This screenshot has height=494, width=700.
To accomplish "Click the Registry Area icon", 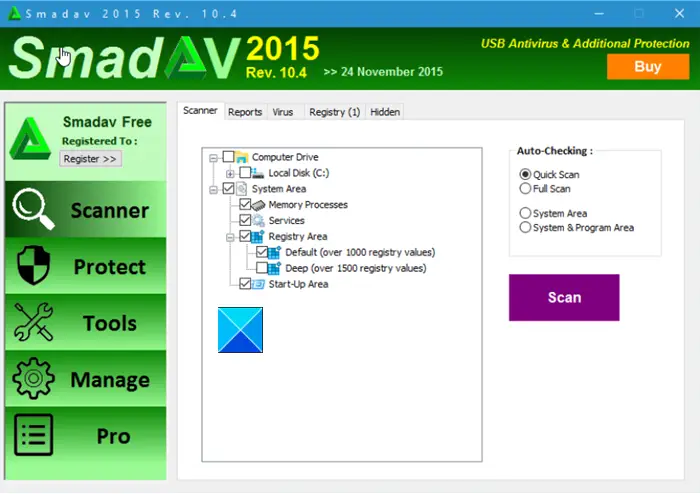I will [x=258, y=236].
